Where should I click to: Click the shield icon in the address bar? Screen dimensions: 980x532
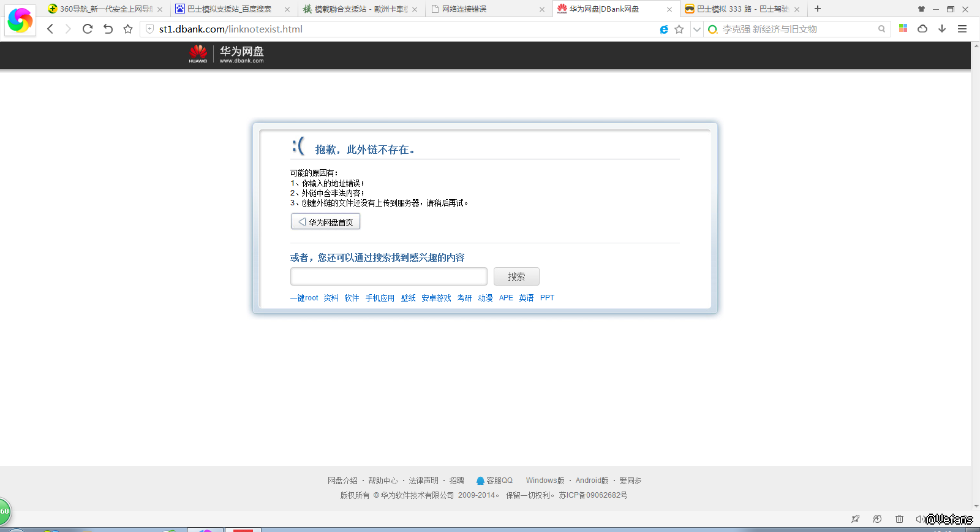pyautogui.click(x=149, y=29)
